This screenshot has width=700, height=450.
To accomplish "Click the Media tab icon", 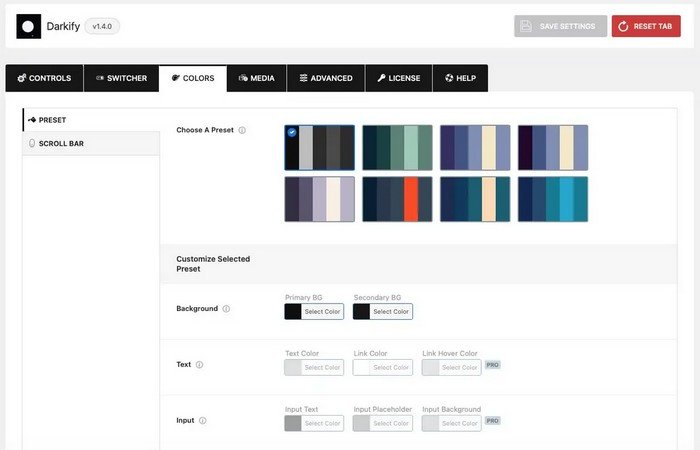I will tap(243, 78).
